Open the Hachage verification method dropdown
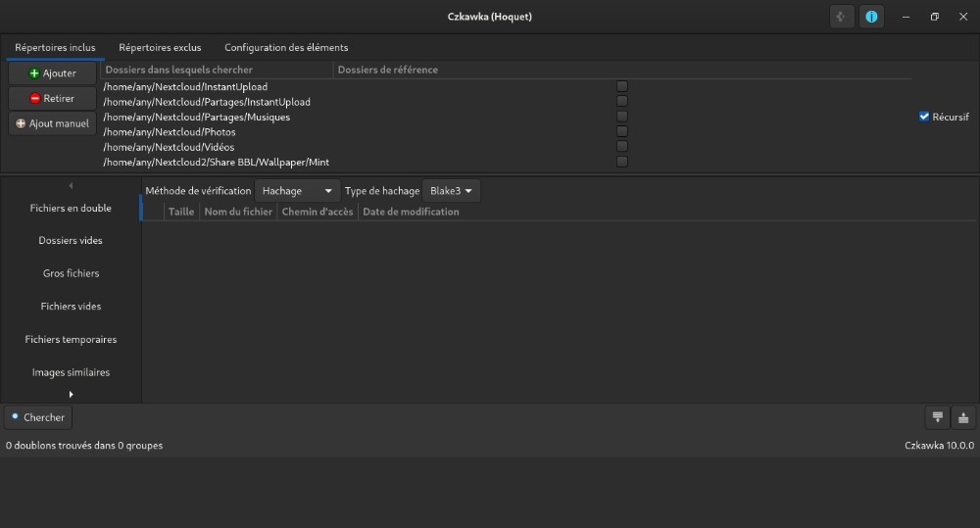The width and height of the screenshot is (980, 528). (x=297, y=191)
